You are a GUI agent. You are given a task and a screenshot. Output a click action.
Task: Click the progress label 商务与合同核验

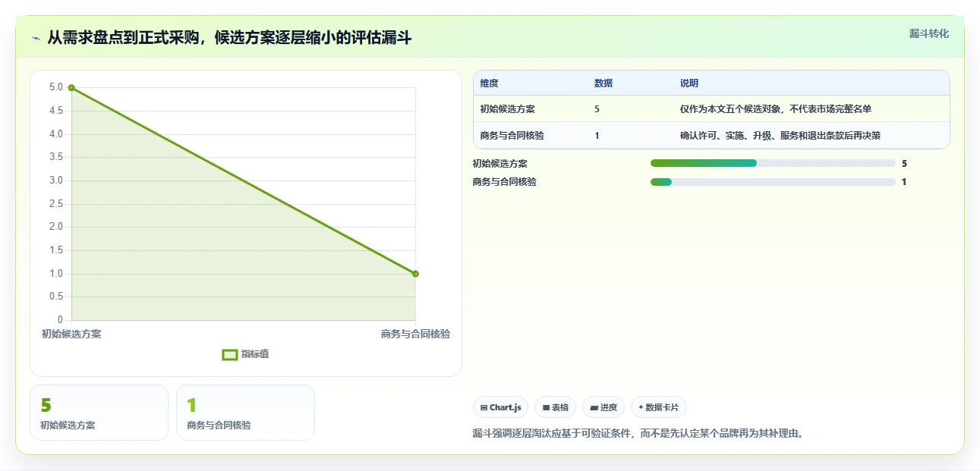pyautogui.click(x=504, y=182)
